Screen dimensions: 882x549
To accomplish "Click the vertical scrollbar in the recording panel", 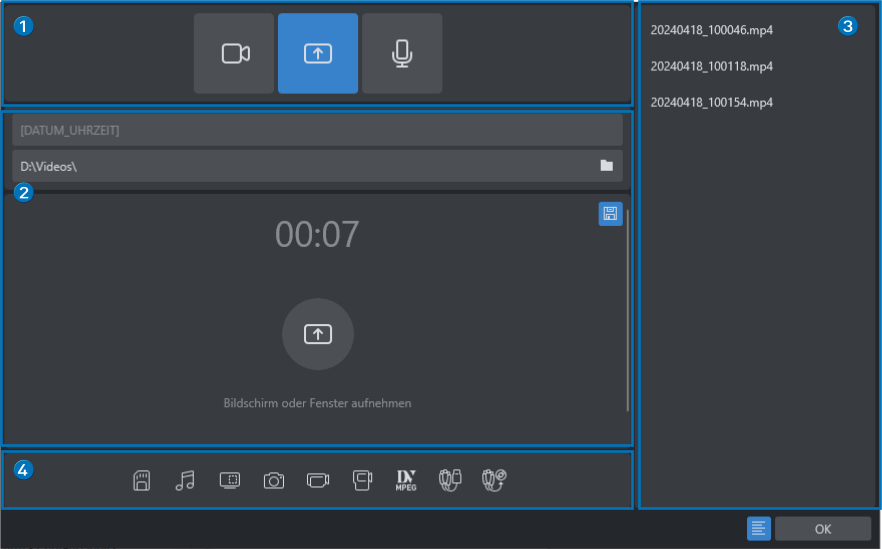I will 628,310.
